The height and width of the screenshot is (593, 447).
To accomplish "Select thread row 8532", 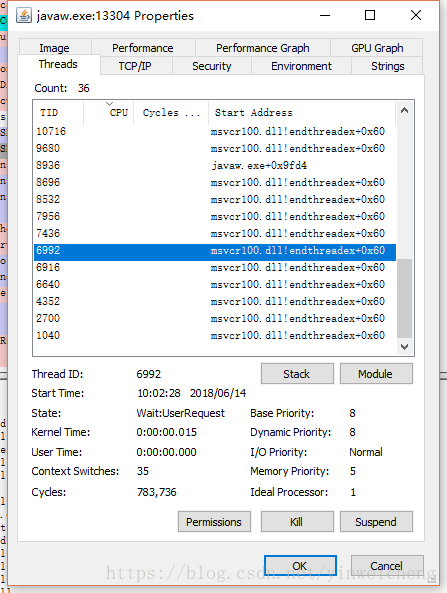I will tap(215, 199).
